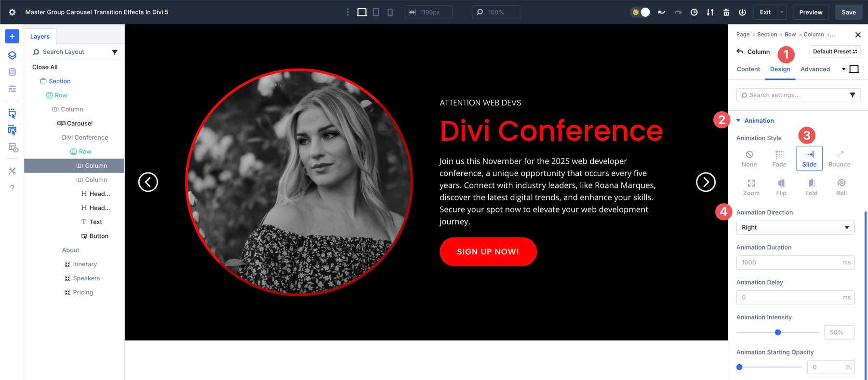Click the blue add module plus button

tap(12, 36)
